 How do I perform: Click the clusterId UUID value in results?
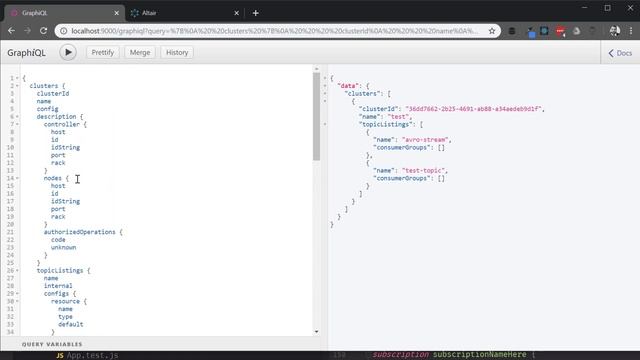[473, 109]
